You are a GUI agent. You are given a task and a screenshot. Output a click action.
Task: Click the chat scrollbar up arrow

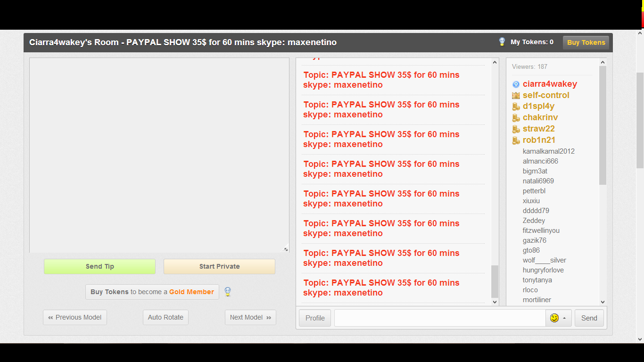pyautogui.click(x=495, y=62)
